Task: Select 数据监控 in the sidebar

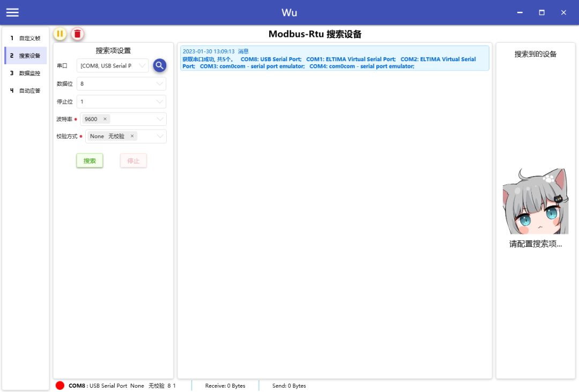Action: (25, 73)
